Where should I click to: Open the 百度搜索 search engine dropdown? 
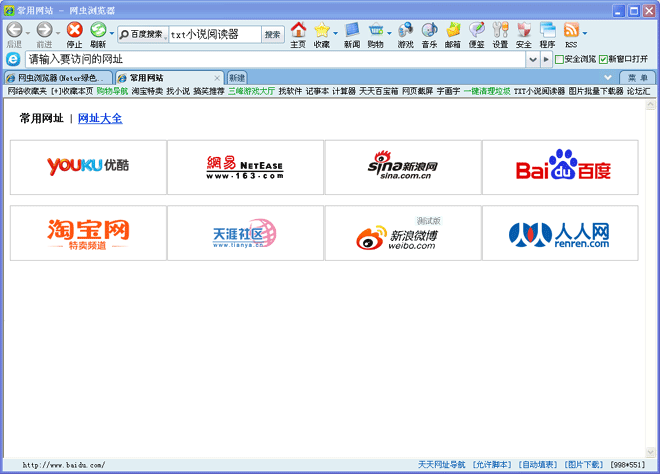(x=143, y=34)
